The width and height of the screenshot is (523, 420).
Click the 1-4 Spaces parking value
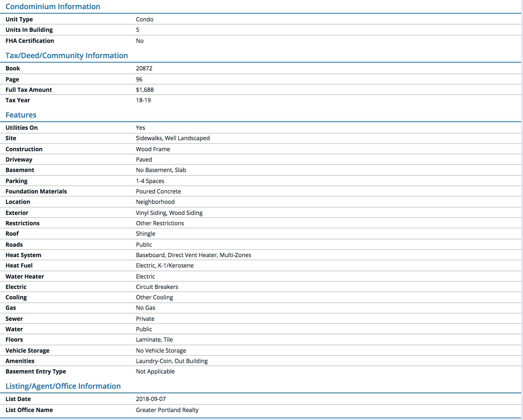(x=150, y=181)
